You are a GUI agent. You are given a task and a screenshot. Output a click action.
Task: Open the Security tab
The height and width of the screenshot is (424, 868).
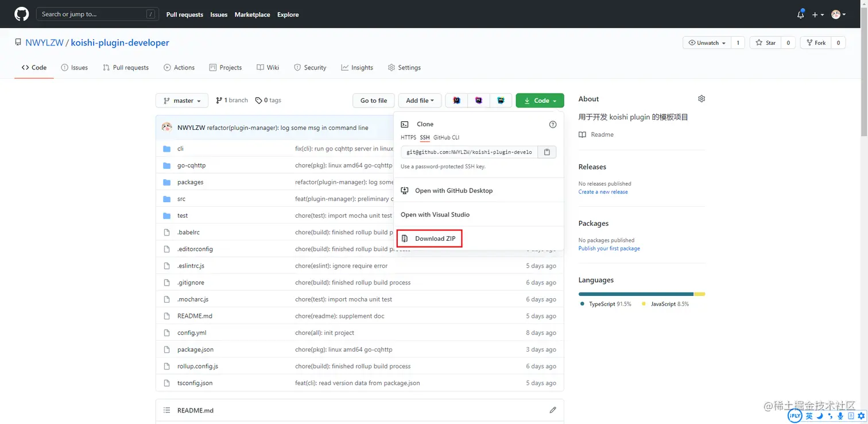(x=310, y=68)
